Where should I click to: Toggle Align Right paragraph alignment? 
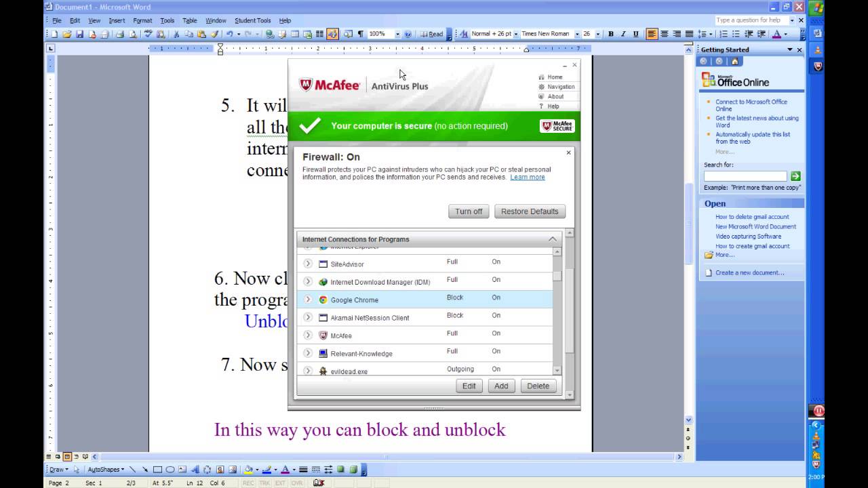pos(677,34)
